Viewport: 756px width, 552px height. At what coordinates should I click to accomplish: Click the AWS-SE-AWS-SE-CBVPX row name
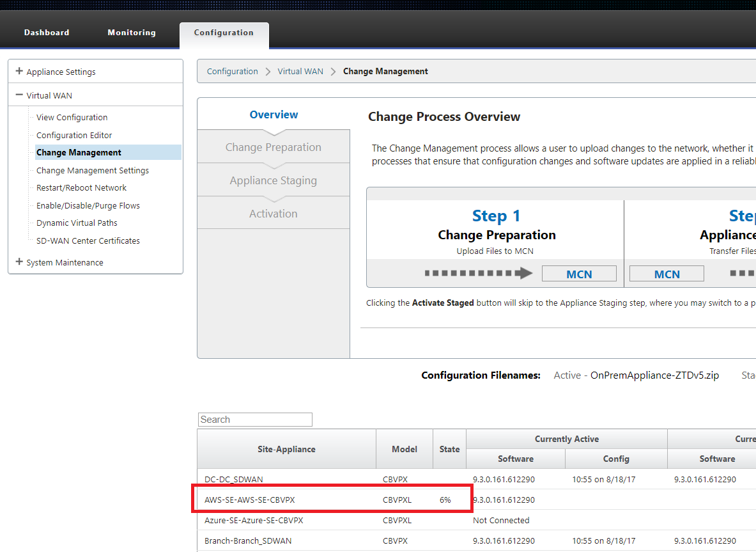pyautogui.click(x=250, y=500)
